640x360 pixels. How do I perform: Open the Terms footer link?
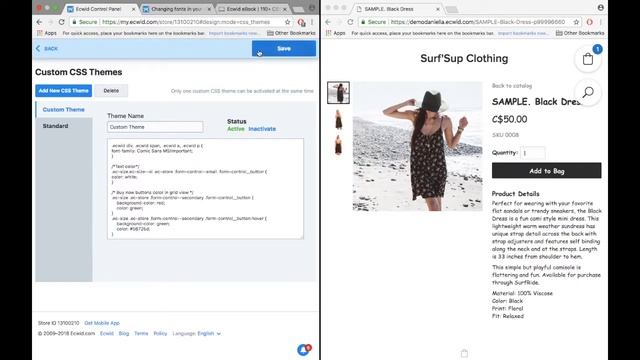pos(141,333)
